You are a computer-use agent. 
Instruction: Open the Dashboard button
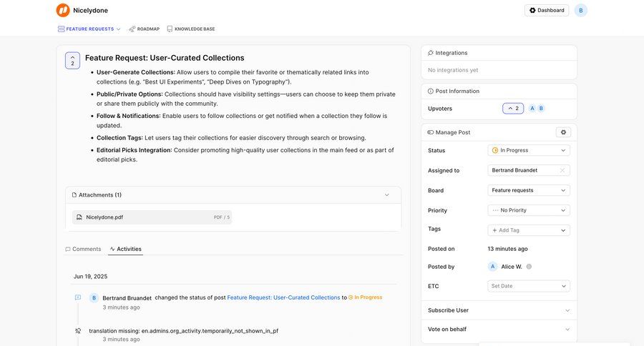(546, 10)
